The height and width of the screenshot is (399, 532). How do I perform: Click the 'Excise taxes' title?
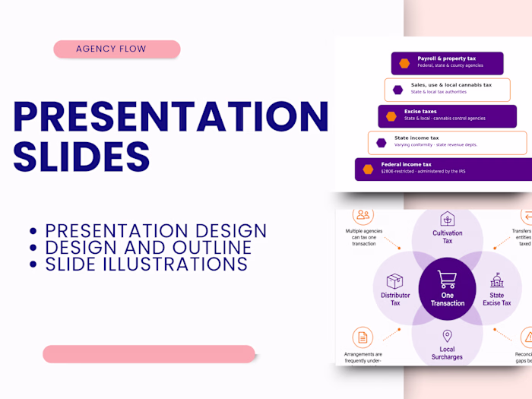pyautogui.click(x=420, y=111)
